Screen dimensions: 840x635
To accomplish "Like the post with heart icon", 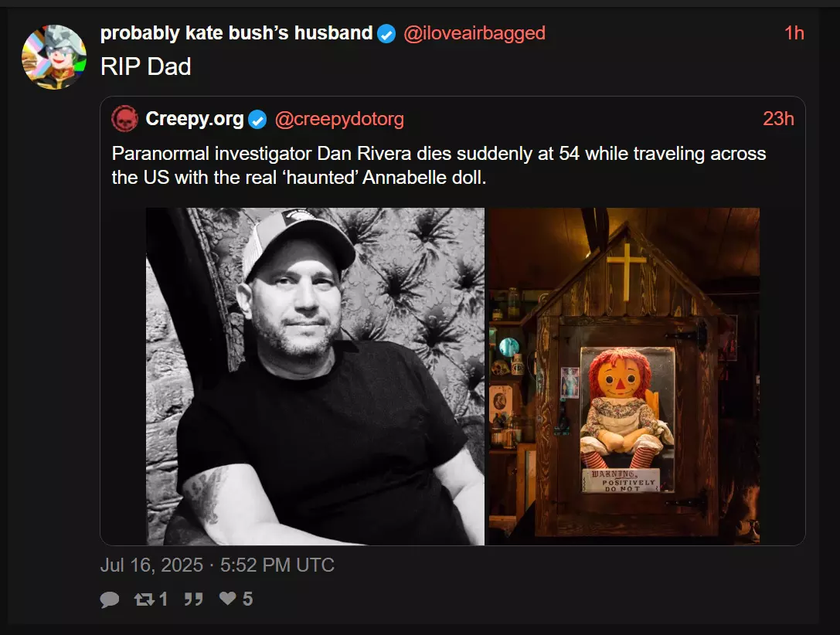I will [x=228, y=599].
